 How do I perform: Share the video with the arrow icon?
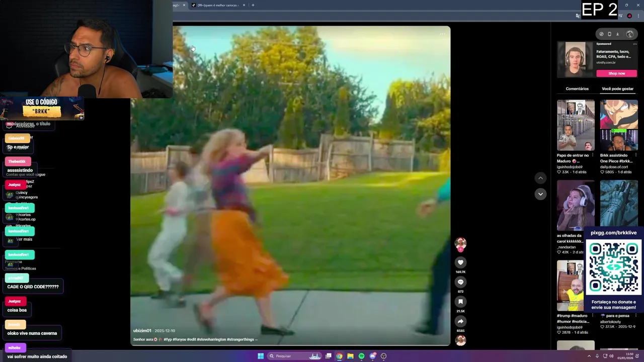(x=460, y=321)
